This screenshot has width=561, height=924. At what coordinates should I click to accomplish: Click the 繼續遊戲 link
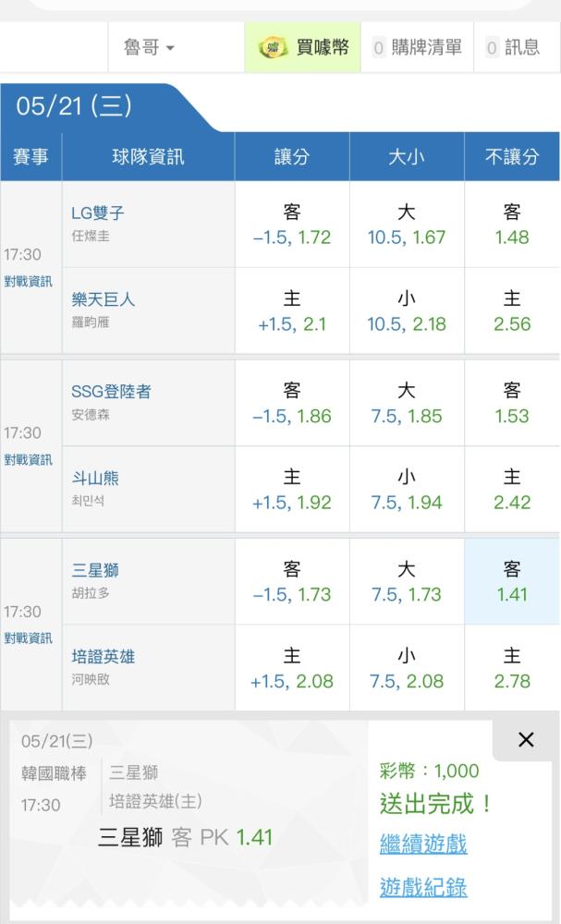click(423, 844)
